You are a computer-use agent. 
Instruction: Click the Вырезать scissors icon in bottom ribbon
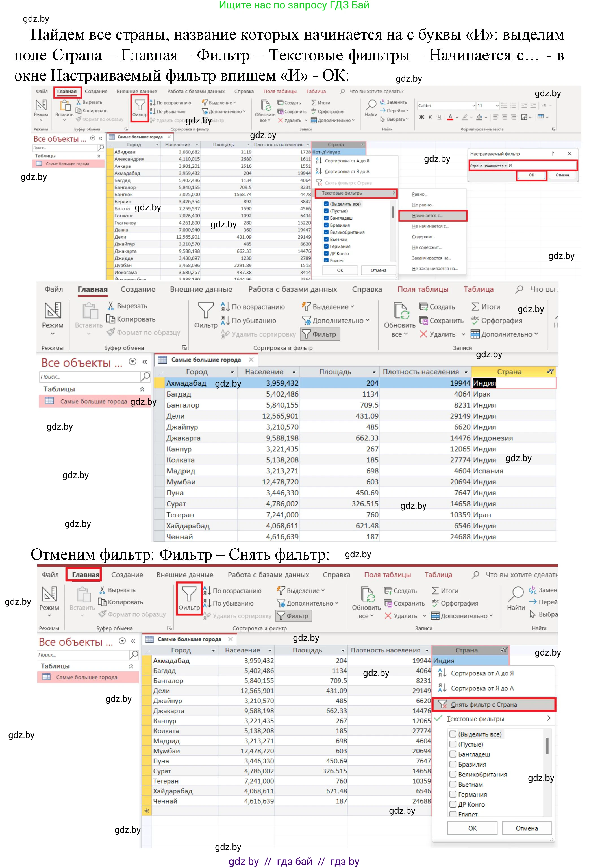pyautogui.click(x=102, y=590)
